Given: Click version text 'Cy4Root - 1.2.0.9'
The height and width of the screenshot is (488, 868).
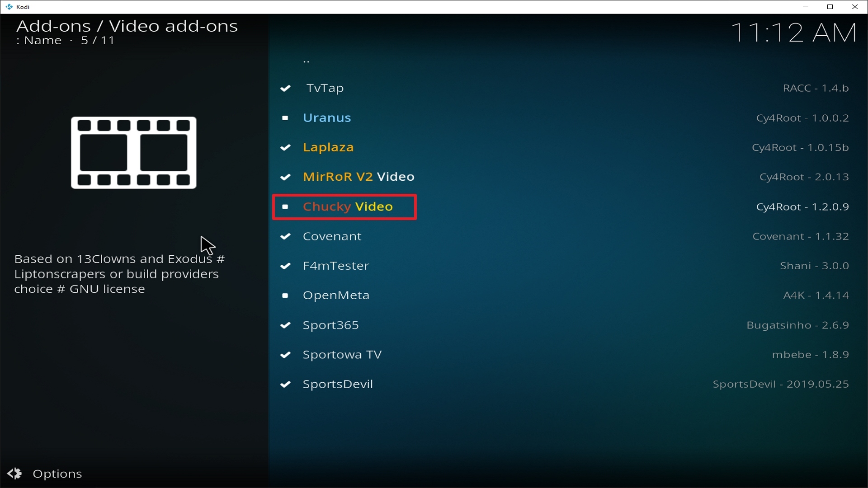Looking at the screenshot, I should (x=802, y=207).
